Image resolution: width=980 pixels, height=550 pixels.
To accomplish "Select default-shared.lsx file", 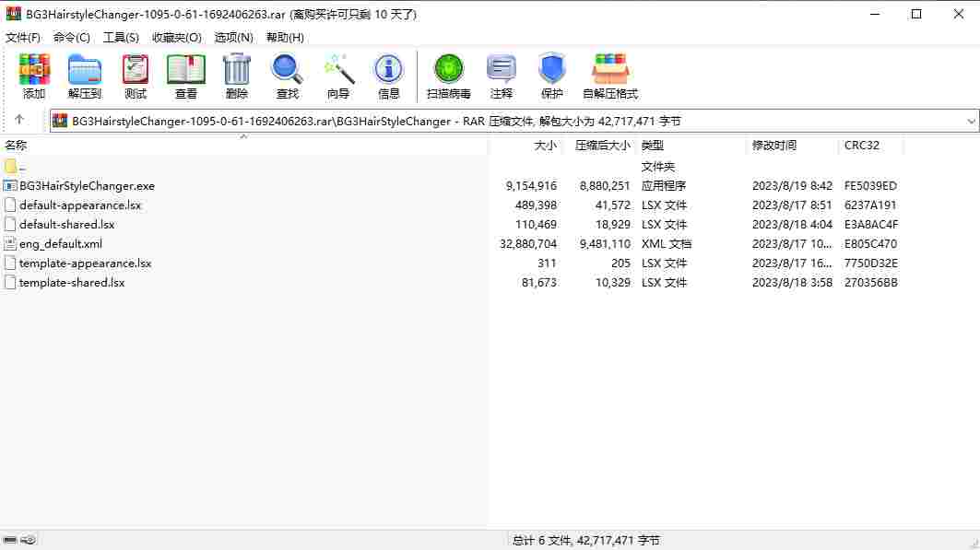I will click(x=67, y=225).
